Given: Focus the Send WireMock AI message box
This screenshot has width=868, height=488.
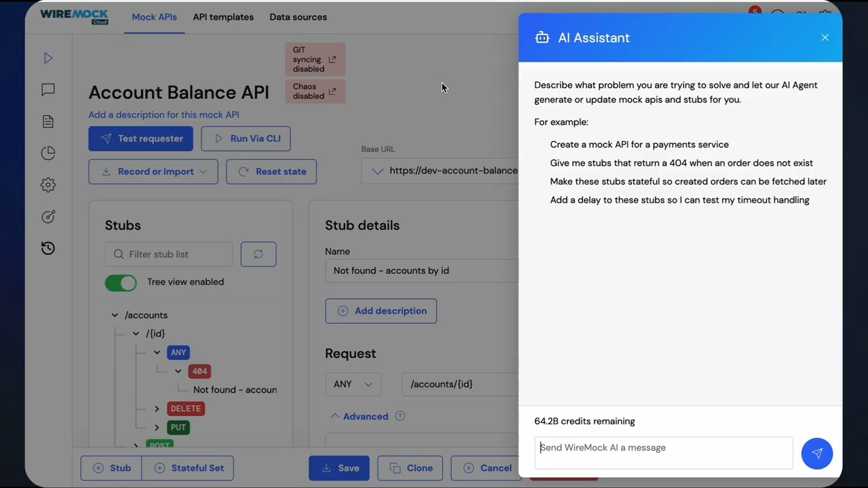Looking at the screenshot, I should 664,453.
